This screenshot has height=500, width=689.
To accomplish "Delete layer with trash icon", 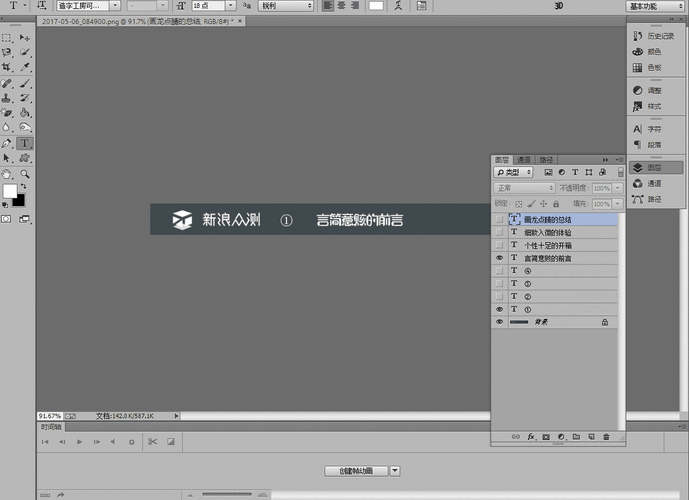I will coord(606,437).
